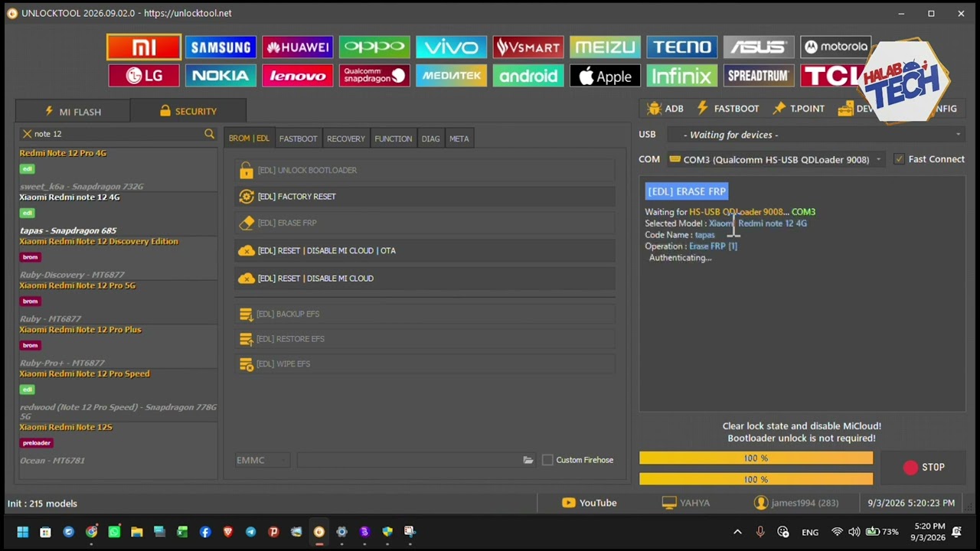Screen dimensions: 980x551
Task: Select the MI brand logo
Action: [x=144, y=47]
